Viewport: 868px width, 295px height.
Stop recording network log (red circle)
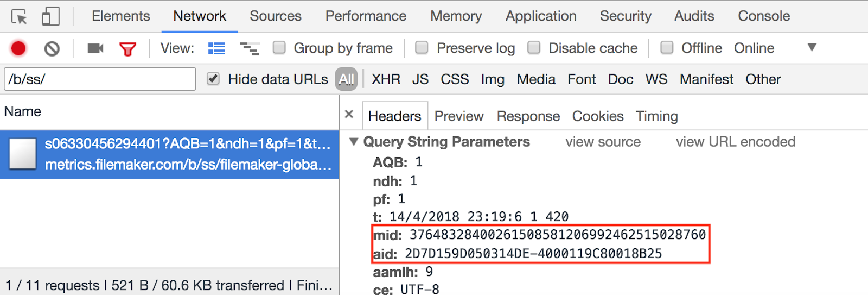point(18,48)
